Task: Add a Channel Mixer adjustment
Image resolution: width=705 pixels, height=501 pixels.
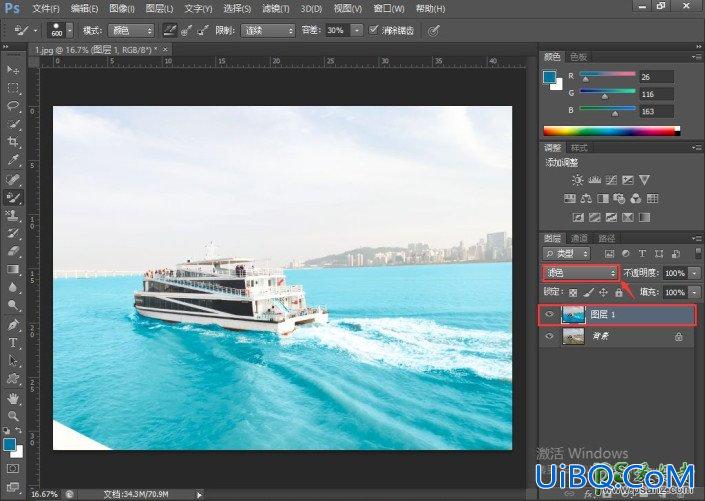Action: coord(636,198)
